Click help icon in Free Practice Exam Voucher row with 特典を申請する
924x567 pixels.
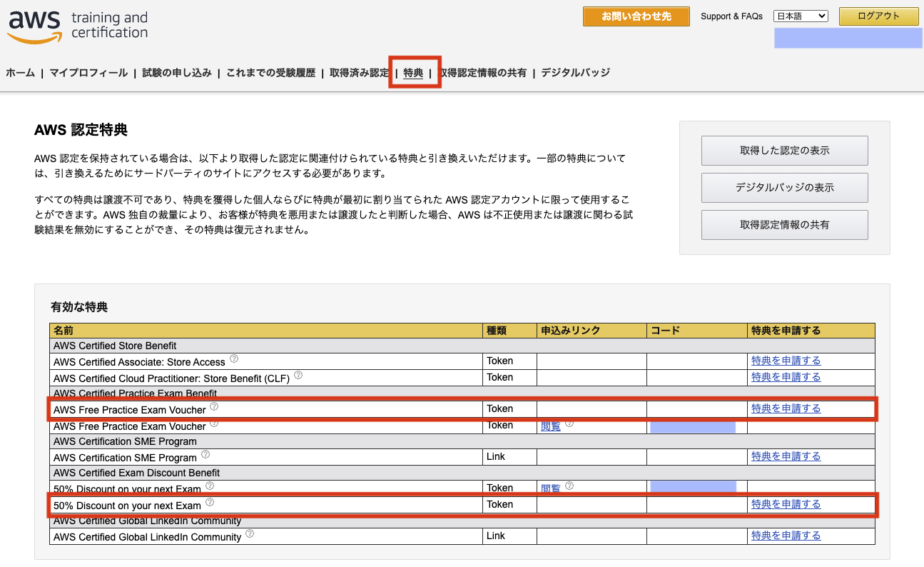[214, 407]
